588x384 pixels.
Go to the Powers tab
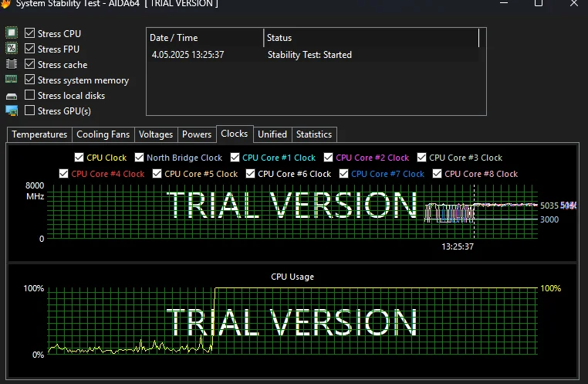pyautogui.click(x=197, y=134)
